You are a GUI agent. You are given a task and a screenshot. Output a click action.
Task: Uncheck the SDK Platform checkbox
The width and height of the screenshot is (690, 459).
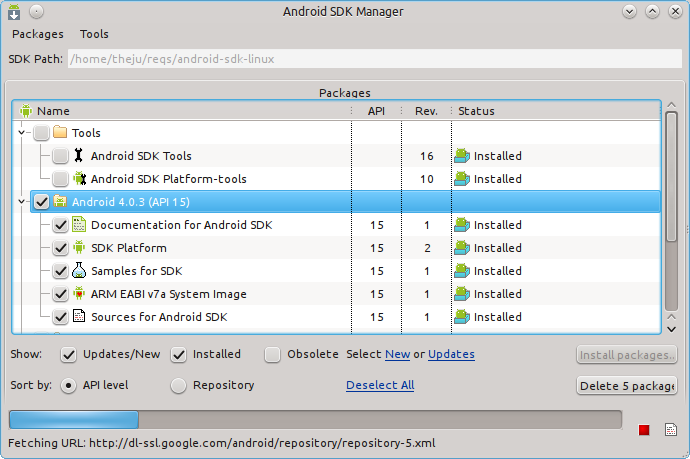point(60,248)
